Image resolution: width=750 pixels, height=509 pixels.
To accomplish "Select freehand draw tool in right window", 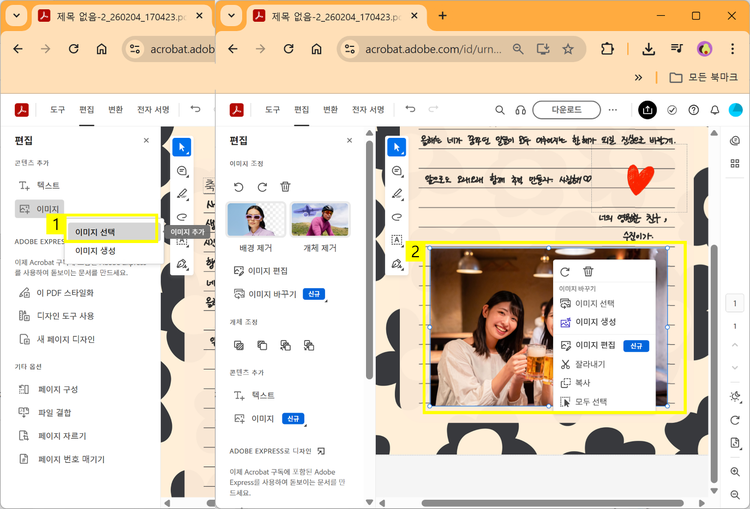I will (x=397, y=217).
